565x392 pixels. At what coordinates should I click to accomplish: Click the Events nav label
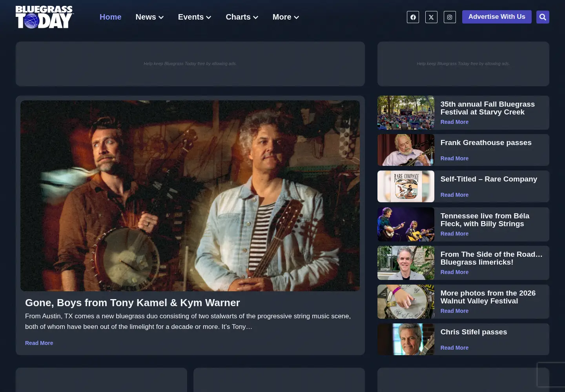(x=191, y=17)
